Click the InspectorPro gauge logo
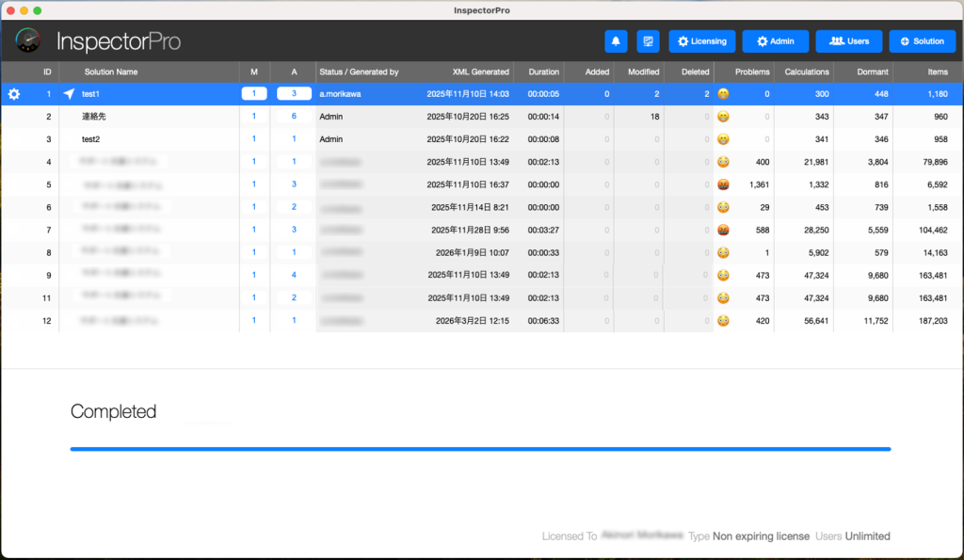 29,41
